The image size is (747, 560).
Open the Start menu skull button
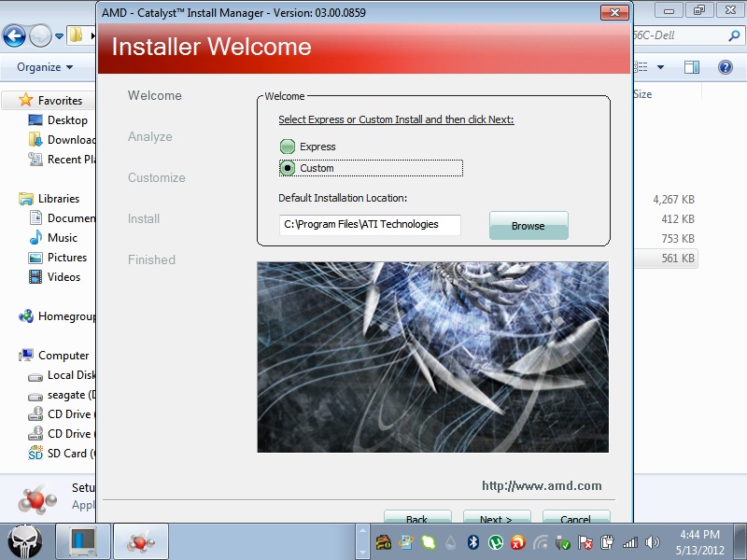point(25,541)
